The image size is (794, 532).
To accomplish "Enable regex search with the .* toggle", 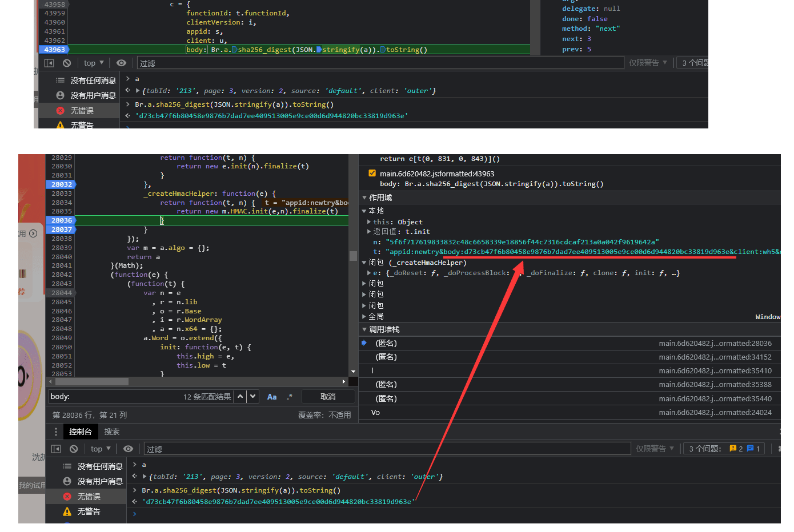I will (287, 396).
